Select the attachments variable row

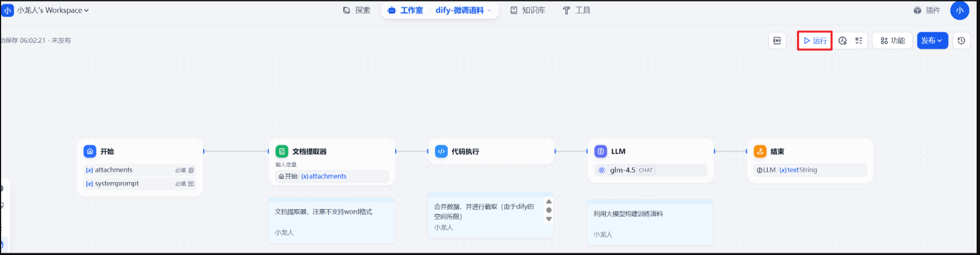tap(140, 170)
